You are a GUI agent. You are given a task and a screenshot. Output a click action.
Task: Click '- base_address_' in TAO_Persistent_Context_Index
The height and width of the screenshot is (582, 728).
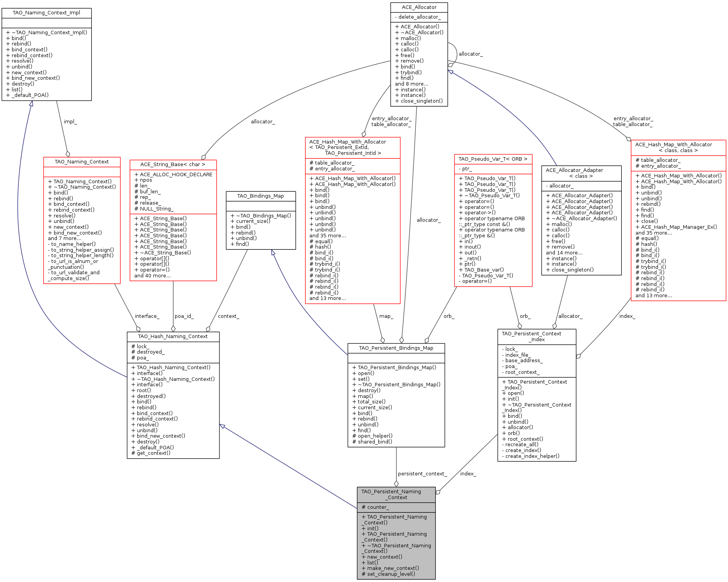[522, 361]
